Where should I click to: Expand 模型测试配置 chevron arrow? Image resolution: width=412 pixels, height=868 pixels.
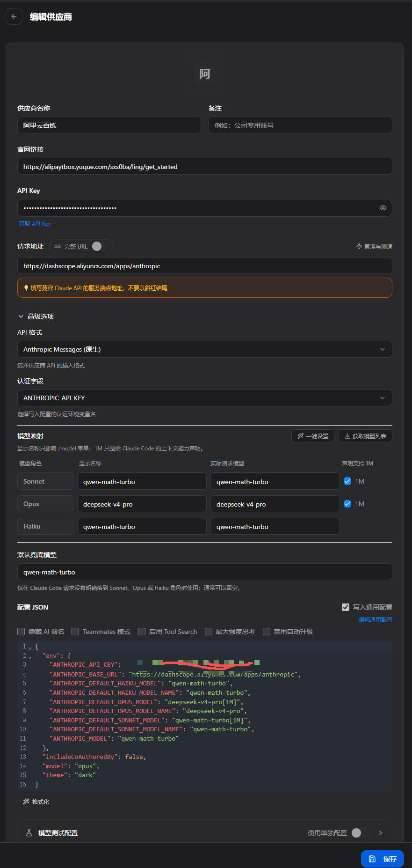click(x=381, y=833)
